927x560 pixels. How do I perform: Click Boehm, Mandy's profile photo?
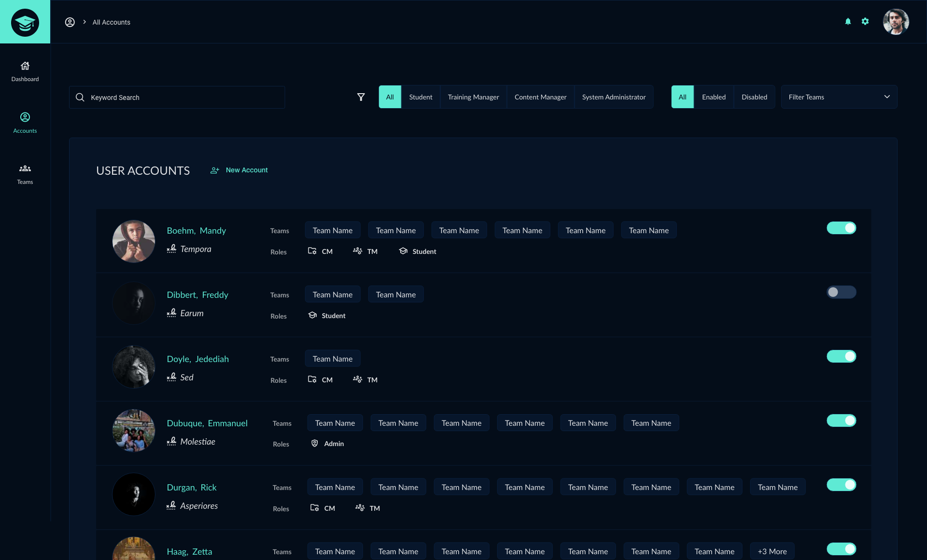[x=134, y=241]
